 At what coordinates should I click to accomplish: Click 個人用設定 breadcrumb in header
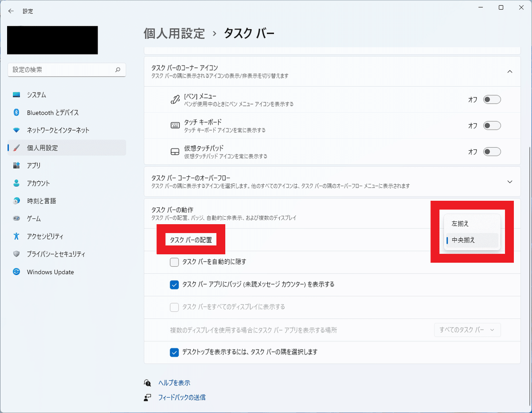[x=174, y=33]
